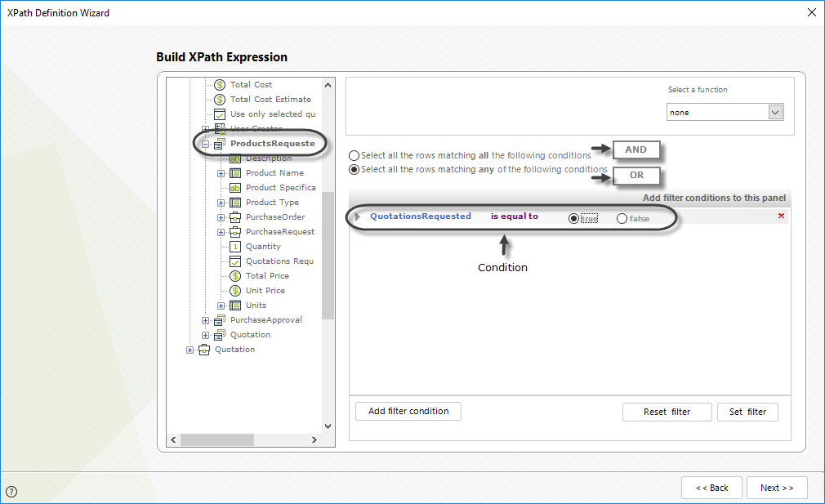Click the Total Cost currency icon
This screenshot has width=825, height=504.
pos(220,85)
